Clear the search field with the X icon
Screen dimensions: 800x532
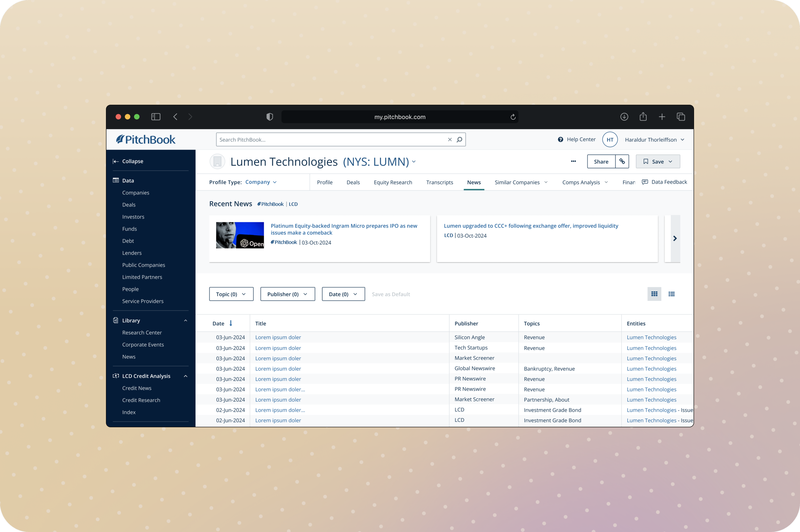coord(450,139)
